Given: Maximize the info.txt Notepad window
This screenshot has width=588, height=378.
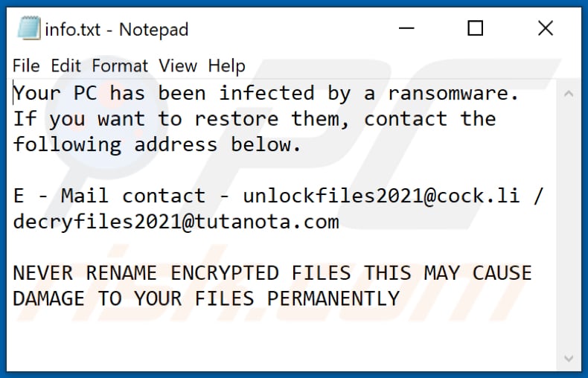Looking at the screenshot, I should click(x=475, y=29).
